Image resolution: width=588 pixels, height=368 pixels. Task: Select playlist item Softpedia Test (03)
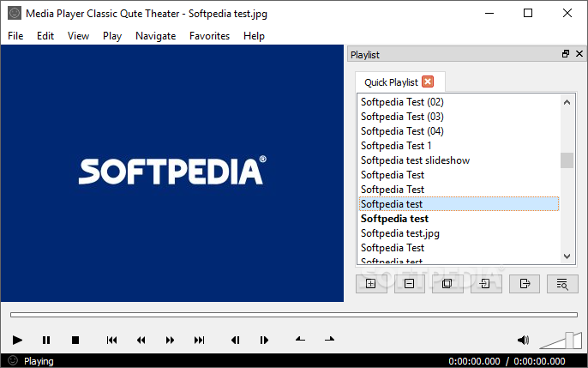[x=459, y=117]
